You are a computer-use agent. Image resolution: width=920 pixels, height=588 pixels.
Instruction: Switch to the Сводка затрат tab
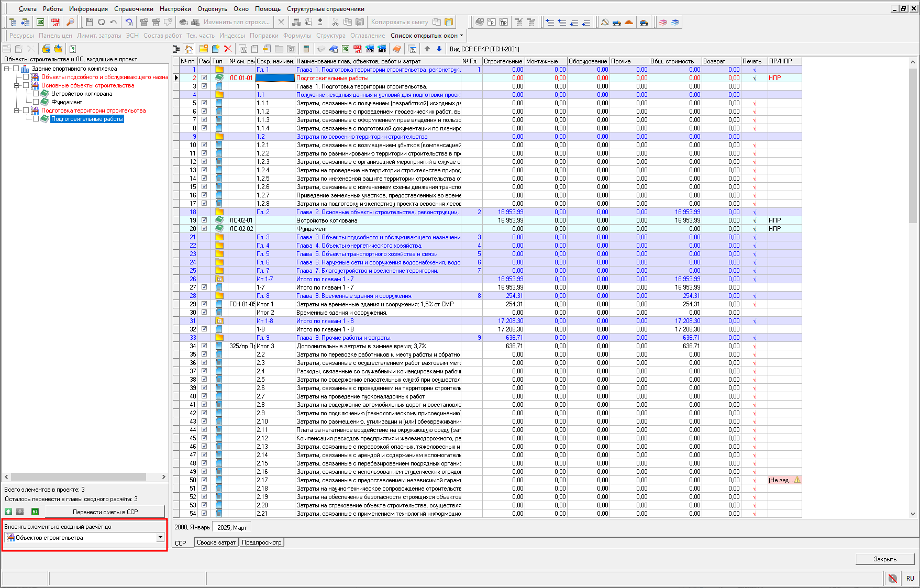coord(216,542)
